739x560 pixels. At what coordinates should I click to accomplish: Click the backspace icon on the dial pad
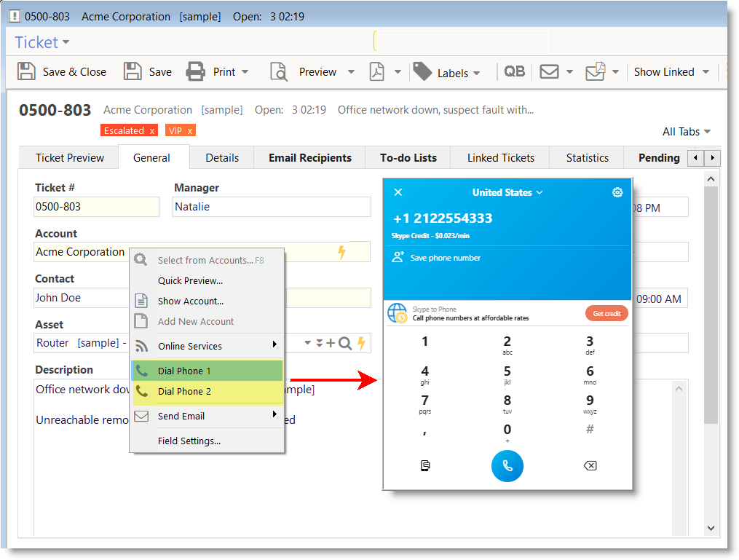click(590, 466)
